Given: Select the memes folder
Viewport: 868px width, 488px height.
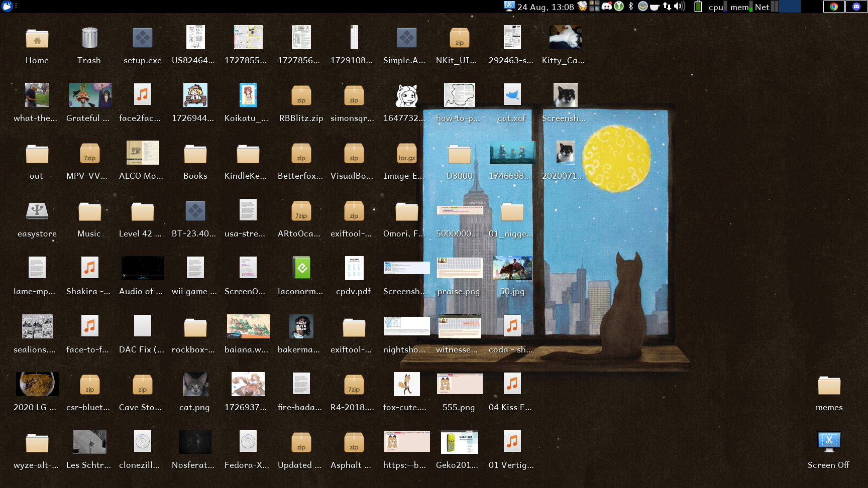Looking at the screenshot, I should (829, 386).
